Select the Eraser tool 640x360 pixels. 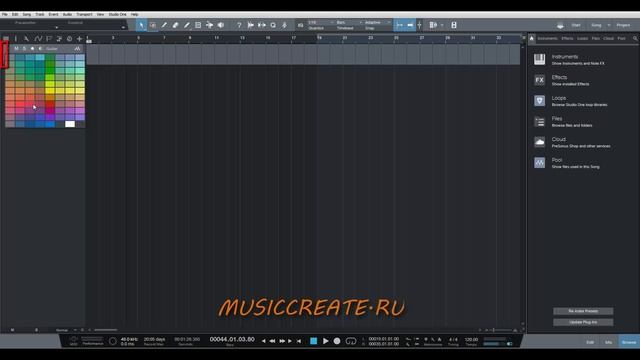pos(176,25)
